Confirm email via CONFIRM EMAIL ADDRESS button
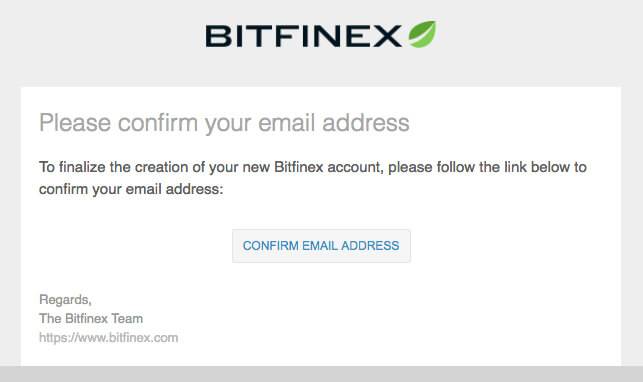643x382 pixels. pyautogui.click(x=321, y=246)
